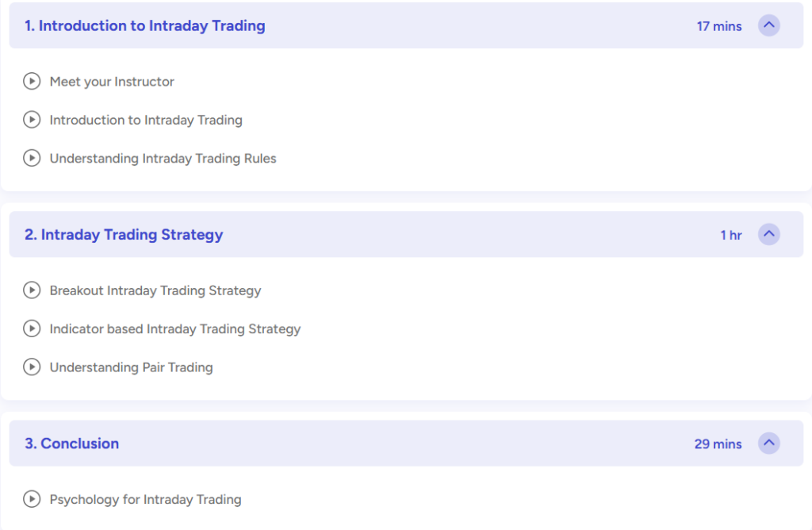Collapse Intraday Trading Strategy section chevron
The image size is (812, 530).
click(769, 234)
